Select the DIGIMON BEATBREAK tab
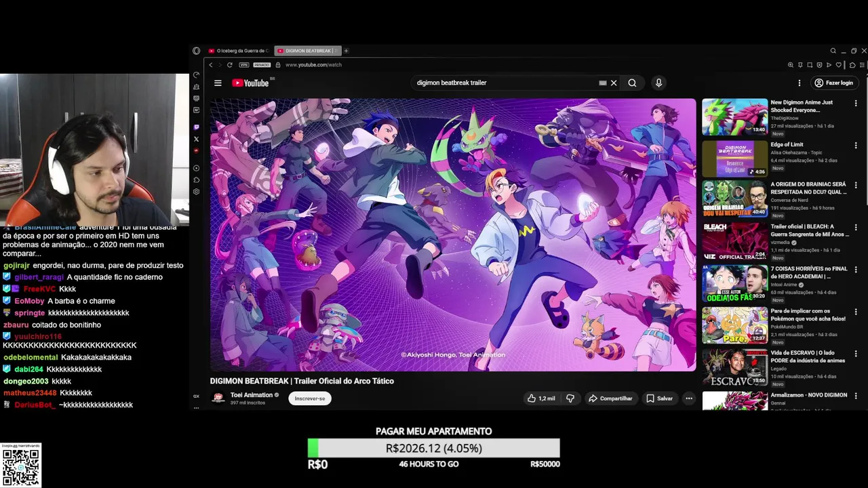This screenshot has width=868, height=488. [x=308, y=51]
